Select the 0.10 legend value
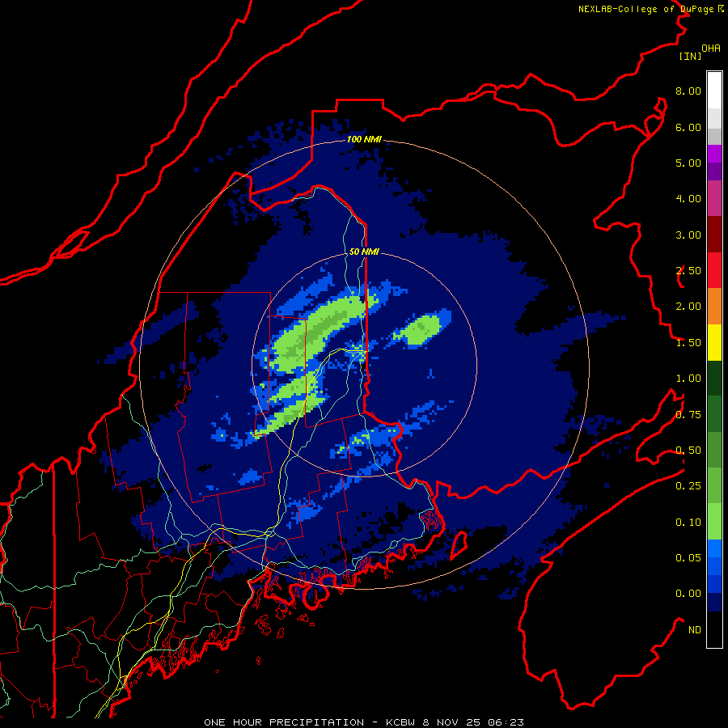 [x=688, y=523]
